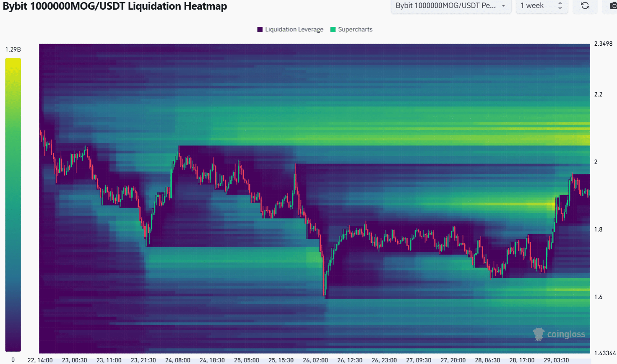Open the 1 week timeframe selector
This screenshot has width=617, height=364.
tap(542, 6)
